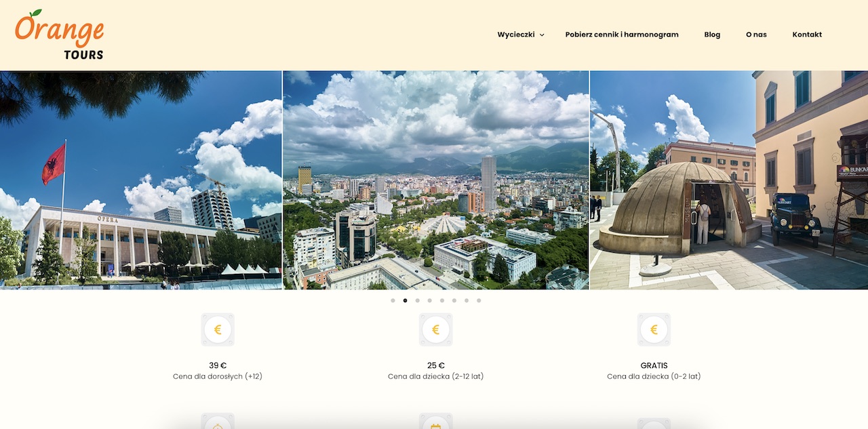Click the euro icon above 39 €

click(218, 330)
